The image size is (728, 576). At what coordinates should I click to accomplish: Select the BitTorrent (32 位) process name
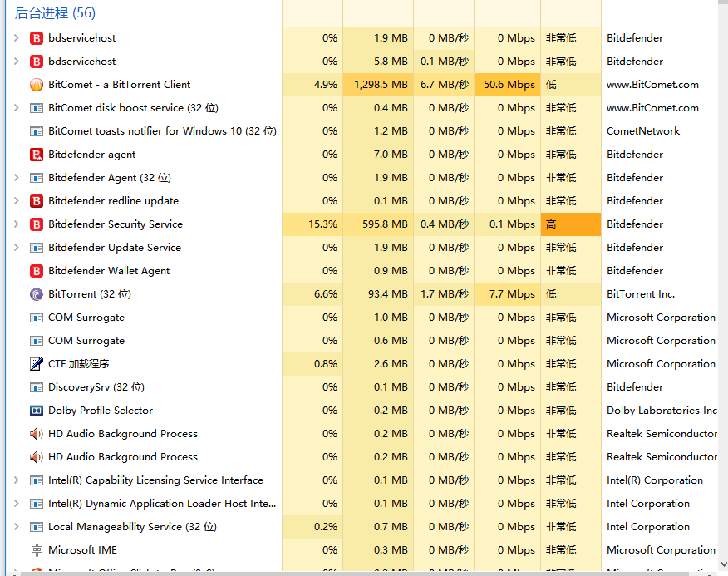click(90, 294)
